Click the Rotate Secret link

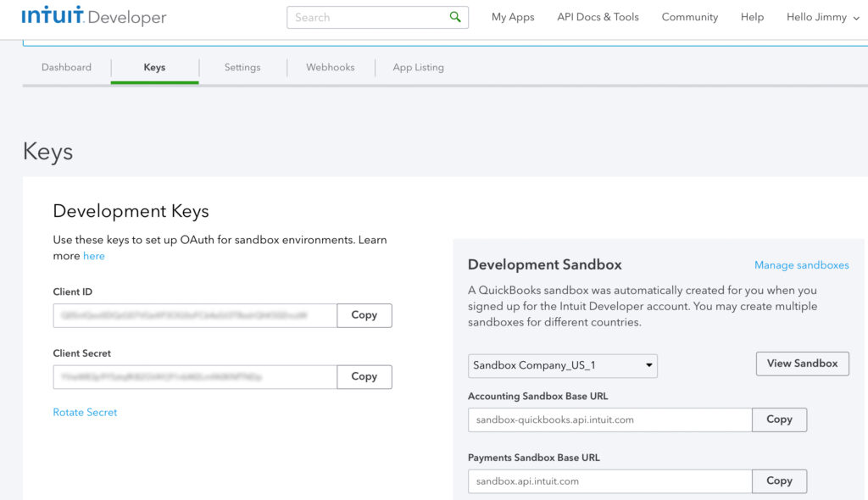[85, 413]
